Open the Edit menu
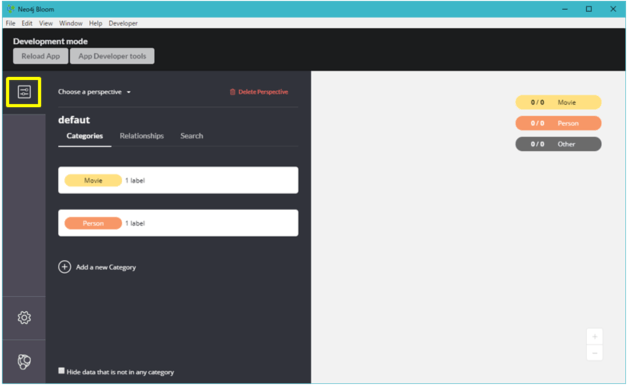Image resolution: width=629 pixels, height=386 pixels. click(x=27, y=23)
